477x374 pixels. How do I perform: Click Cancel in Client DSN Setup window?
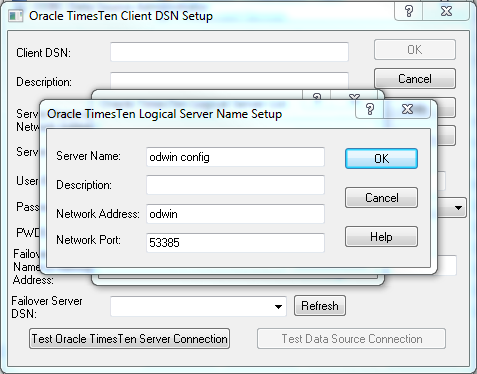click(x=415, y=79)
